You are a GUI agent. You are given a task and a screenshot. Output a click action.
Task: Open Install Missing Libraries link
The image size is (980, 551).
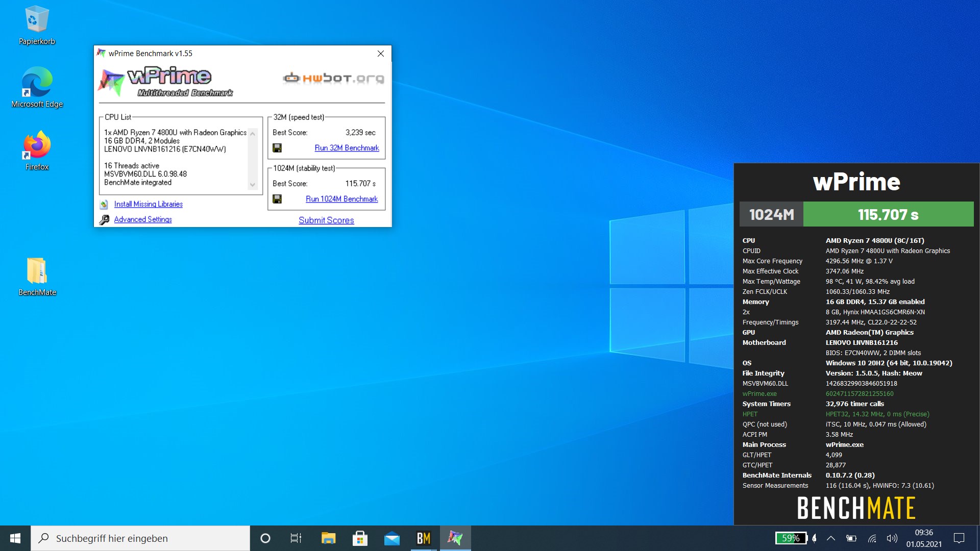(149, 204)
